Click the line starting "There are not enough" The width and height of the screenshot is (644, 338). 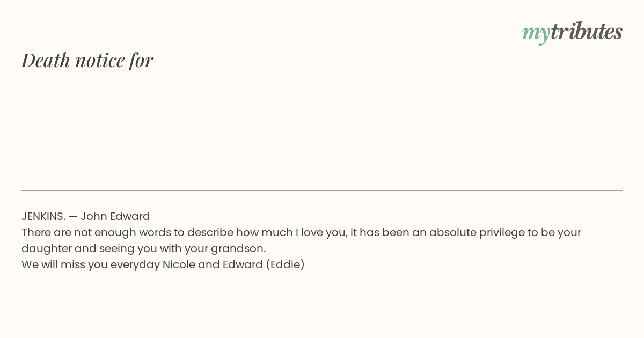tap(301, 232)
